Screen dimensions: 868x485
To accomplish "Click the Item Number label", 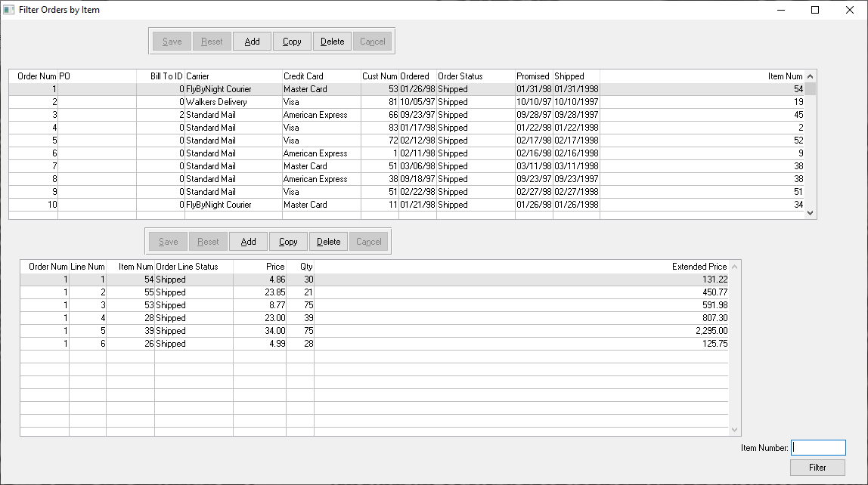I will pos(764,448).
